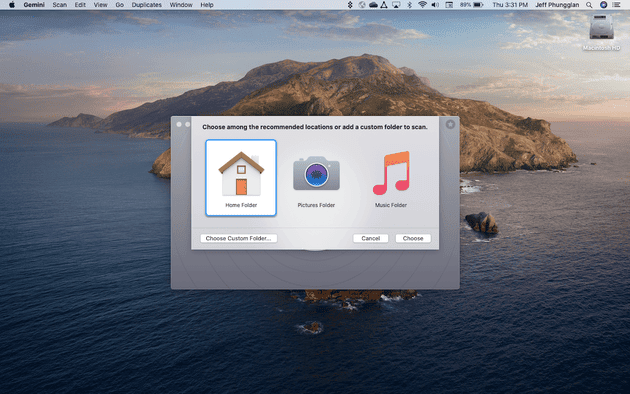
Task: Open the Go menu
Action: point(119,5)
